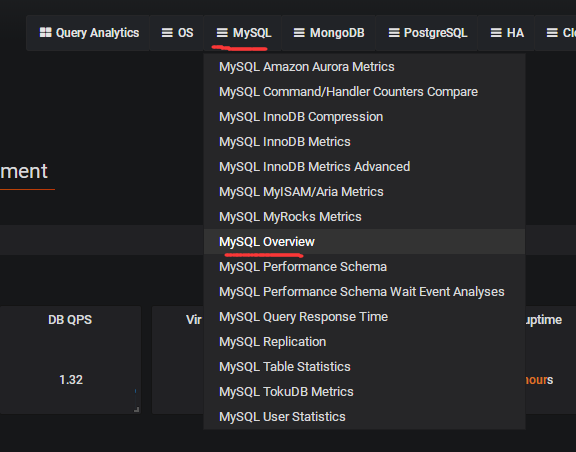
Task: Open MySQL Replication dashboard
Action: click(x=364, y=342)
